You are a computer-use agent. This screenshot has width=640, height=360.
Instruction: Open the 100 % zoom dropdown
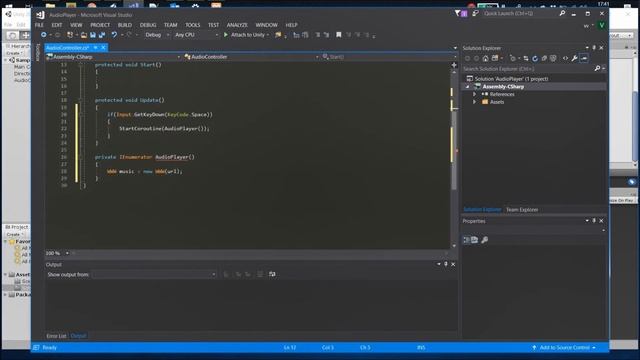(x=67, y=253)
